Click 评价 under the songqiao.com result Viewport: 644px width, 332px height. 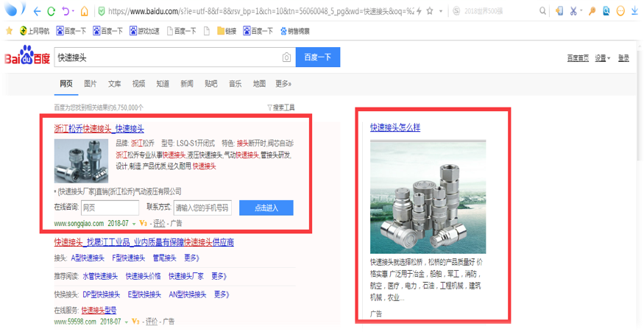click(x=160, y=224)
